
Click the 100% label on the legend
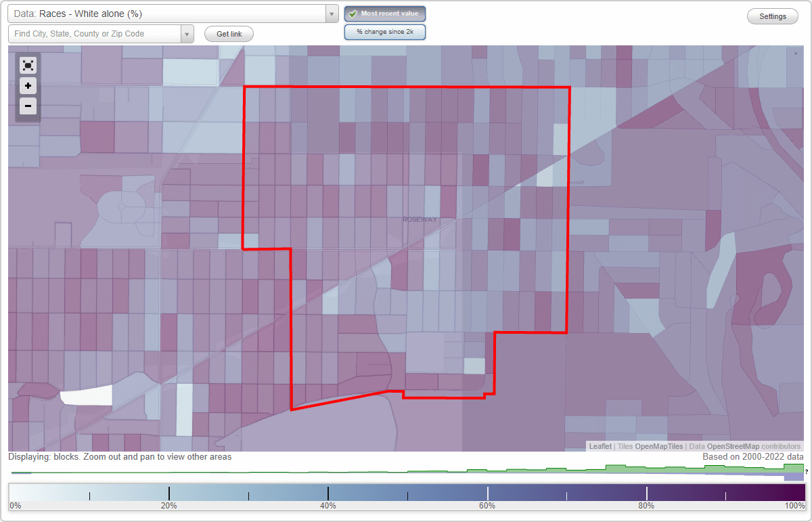795,506
